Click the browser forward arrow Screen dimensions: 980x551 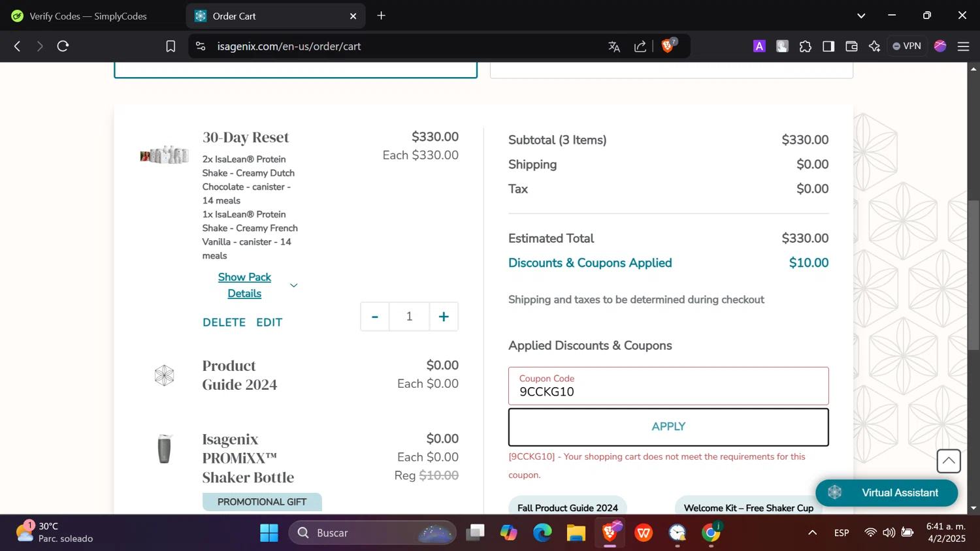click(40, 46)
